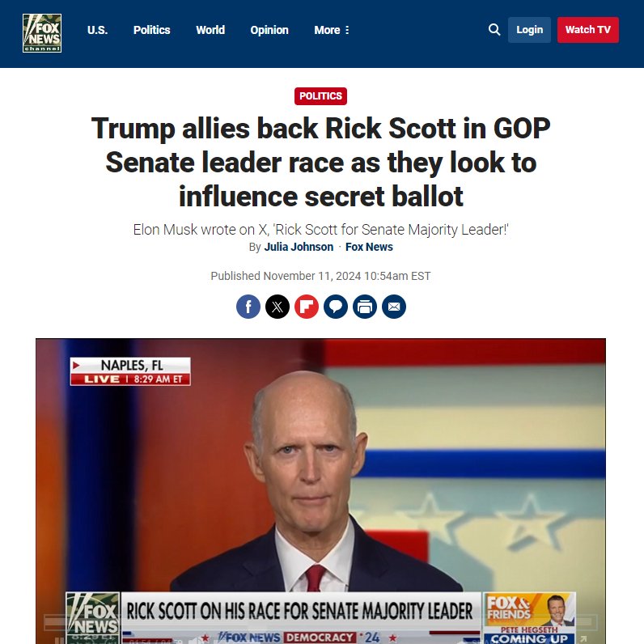
Task: Click the red Watch TV button
Action: coord(587,30)
